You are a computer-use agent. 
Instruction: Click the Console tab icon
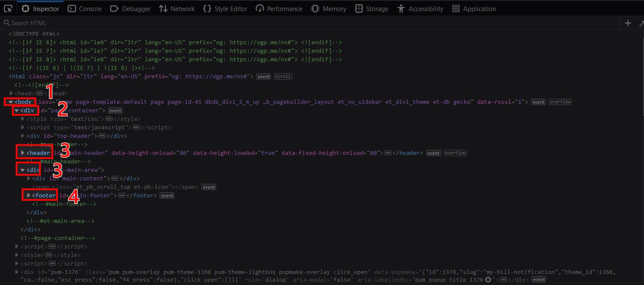72,9
